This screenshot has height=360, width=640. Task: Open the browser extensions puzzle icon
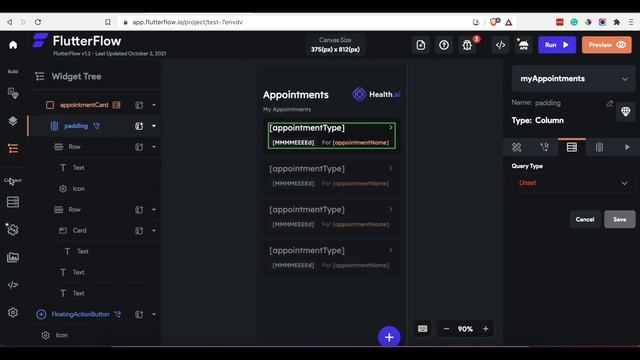617,22
